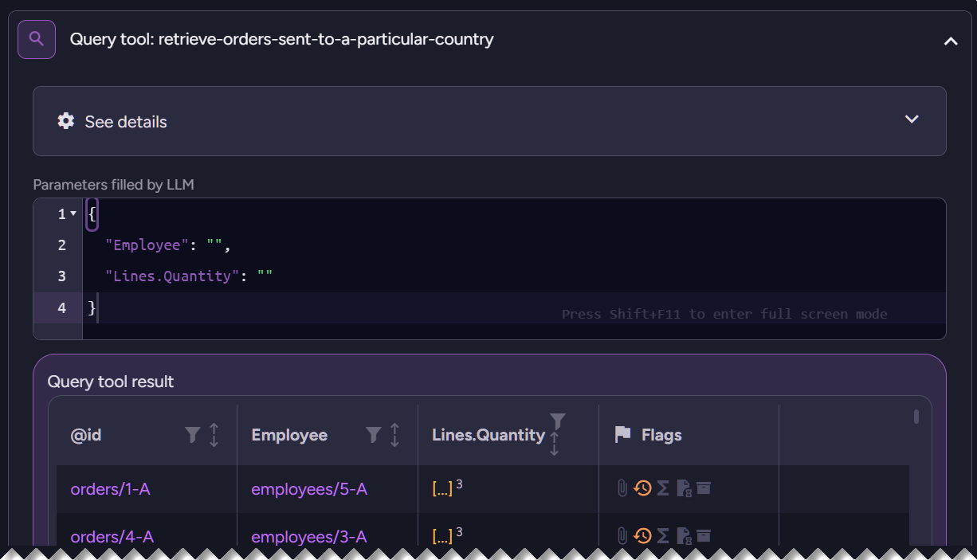Image resolution: width=977 pixels, height=560 pixels.
Task: Click time series flag on orders/1-A row
Action: pyautogui.click(x=684, y=488)
